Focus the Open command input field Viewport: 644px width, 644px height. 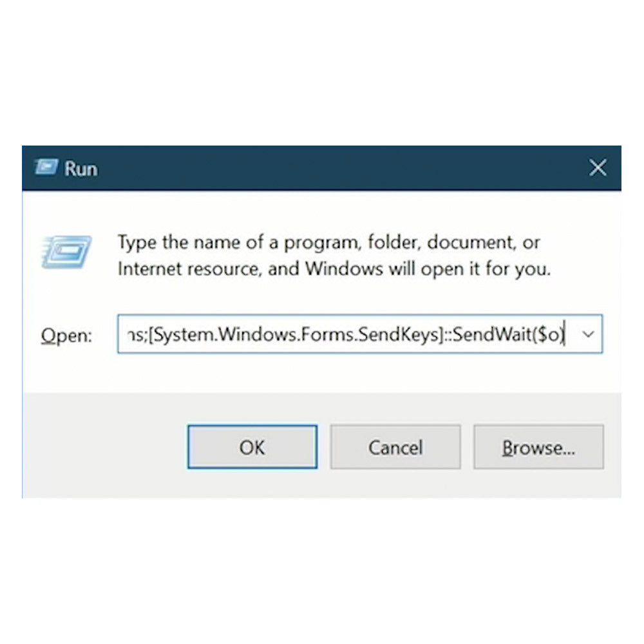tap(360, 334)
